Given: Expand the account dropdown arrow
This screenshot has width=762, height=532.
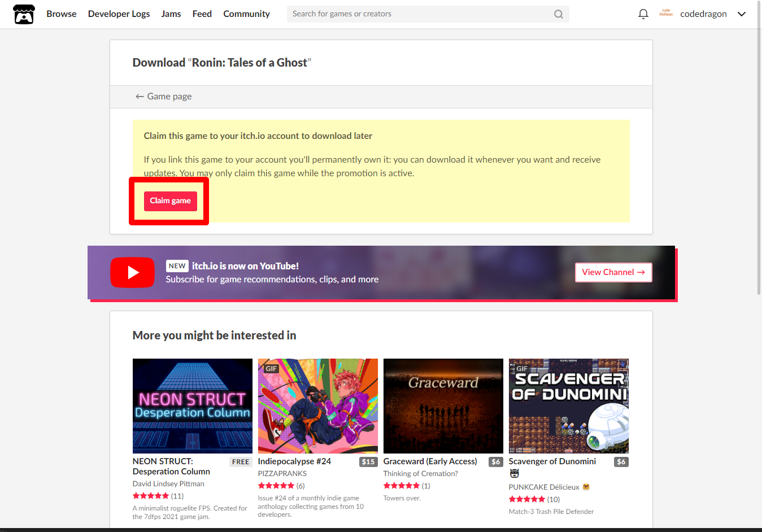Looking at the screenshot, I should 742,14.
